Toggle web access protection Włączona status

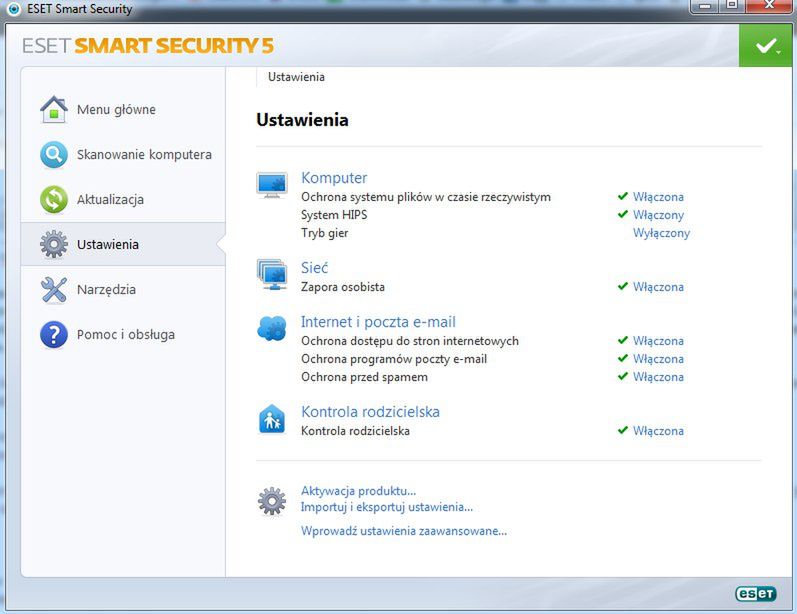(658, 341)
